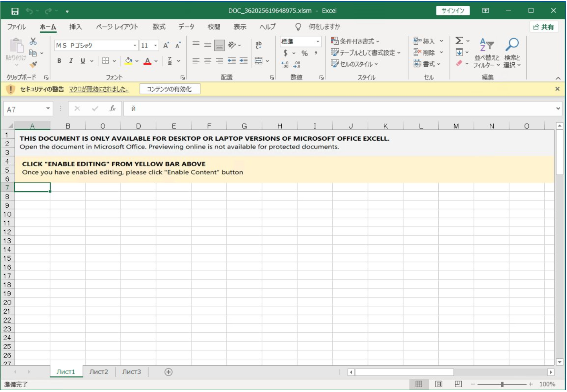Toggle middle align icon
The image size is (567, 392).
click(208, 45)
